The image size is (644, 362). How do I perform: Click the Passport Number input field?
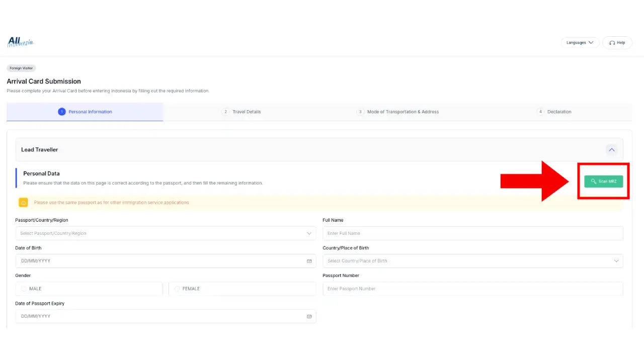point(472,289)
